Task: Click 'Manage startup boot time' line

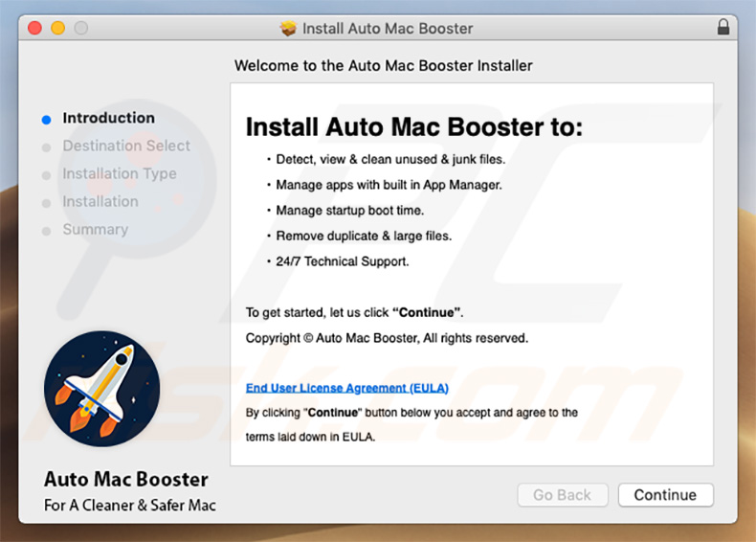Action: (x=349, y=211)
